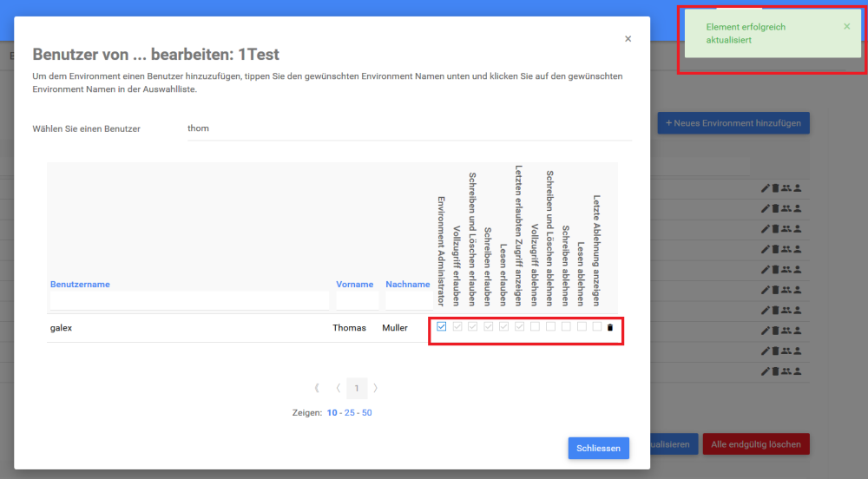Uncheck Environment Administrator for galex

(442, 327)
